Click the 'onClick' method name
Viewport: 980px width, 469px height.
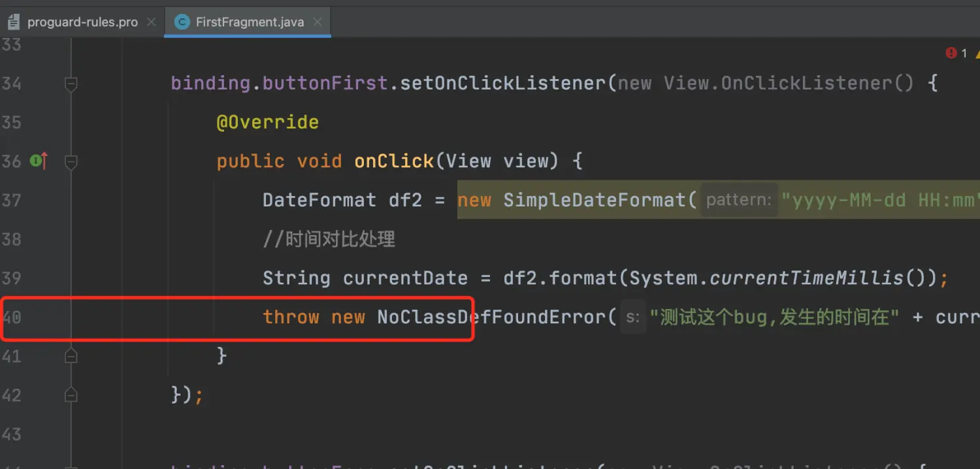[394, 161]
